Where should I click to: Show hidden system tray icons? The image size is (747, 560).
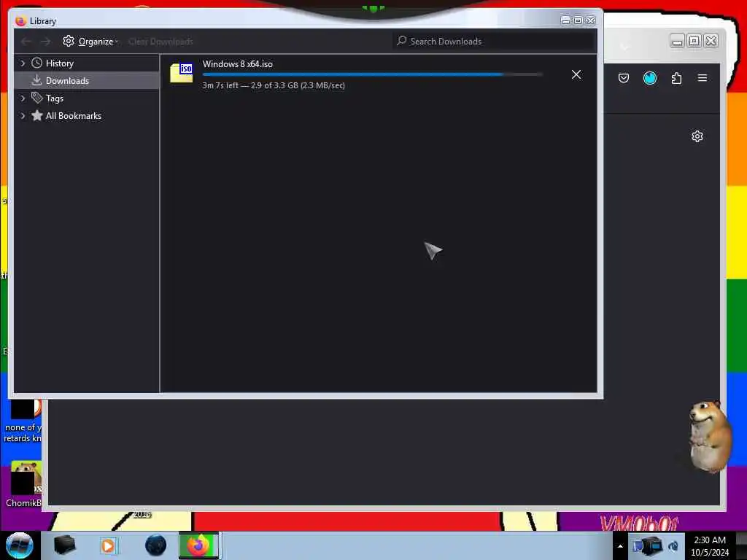pyautogui.click(x=620, y=546)
